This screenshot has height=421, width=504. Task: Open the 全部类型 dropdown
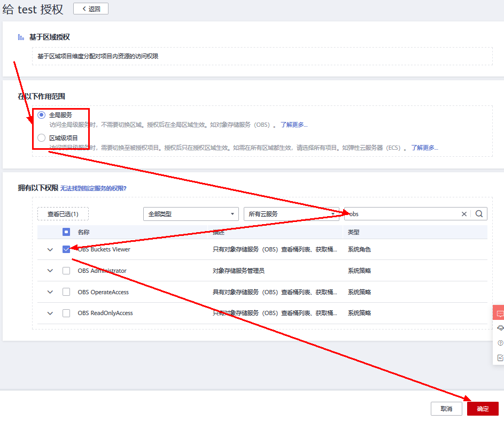(x=191, y=214)
